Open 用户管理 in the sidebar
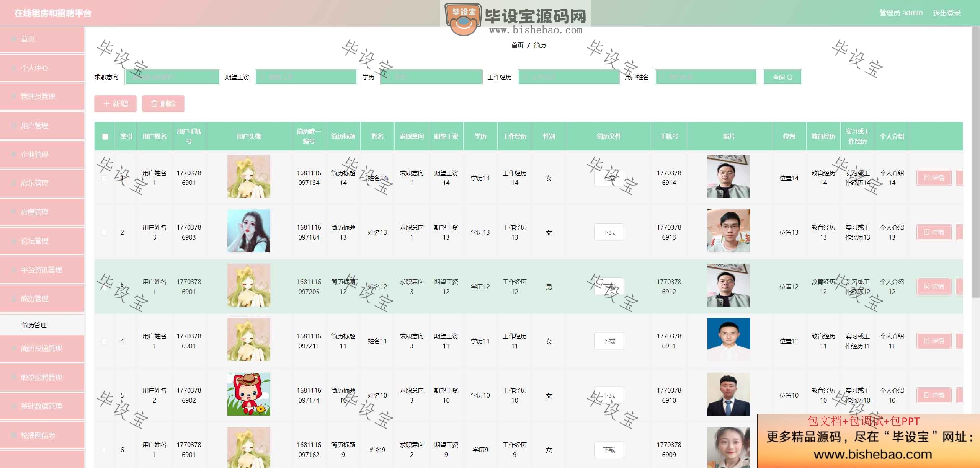Screen dimensions: 980x468 pyautogui.click(x=42, y=126)
